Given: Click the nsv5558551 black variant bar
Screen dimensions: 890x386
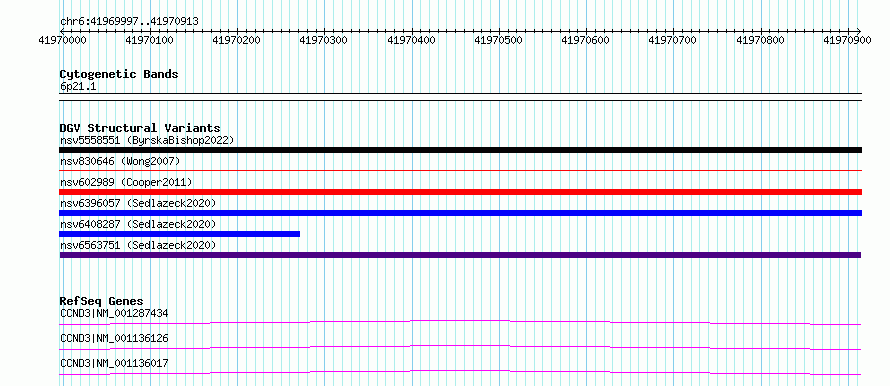Looking at the screenshot, I should coord(460,150).
